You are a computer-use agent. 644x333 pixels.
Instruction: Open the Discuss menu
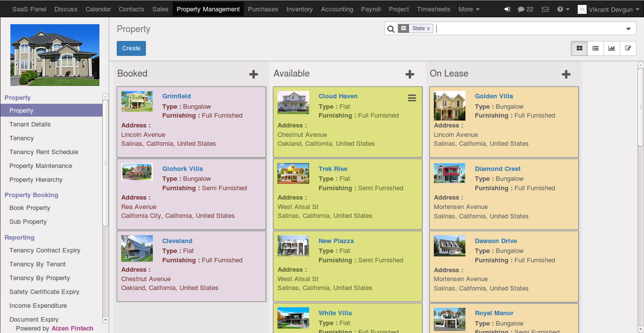[x=66, y=9]
